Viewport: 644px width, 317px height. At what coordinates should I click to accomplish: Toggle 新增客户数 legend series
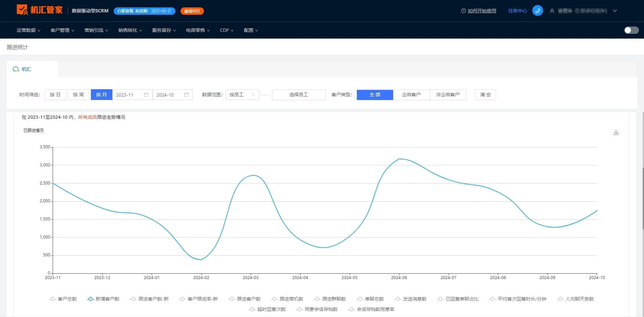coord(103,299)
